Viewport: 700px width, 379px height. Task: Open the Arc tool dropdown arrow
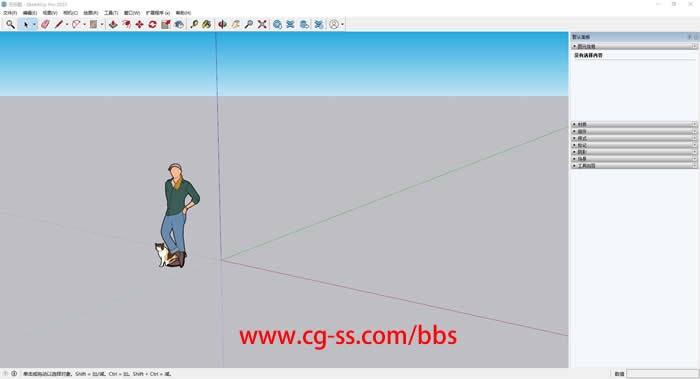(x=84, y=25)
